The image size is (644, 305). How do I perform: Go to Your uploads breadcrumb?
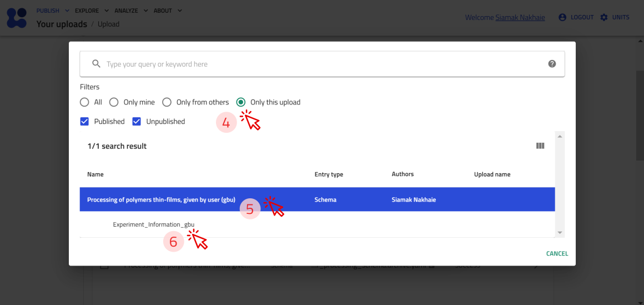click(x=62, y=24)
